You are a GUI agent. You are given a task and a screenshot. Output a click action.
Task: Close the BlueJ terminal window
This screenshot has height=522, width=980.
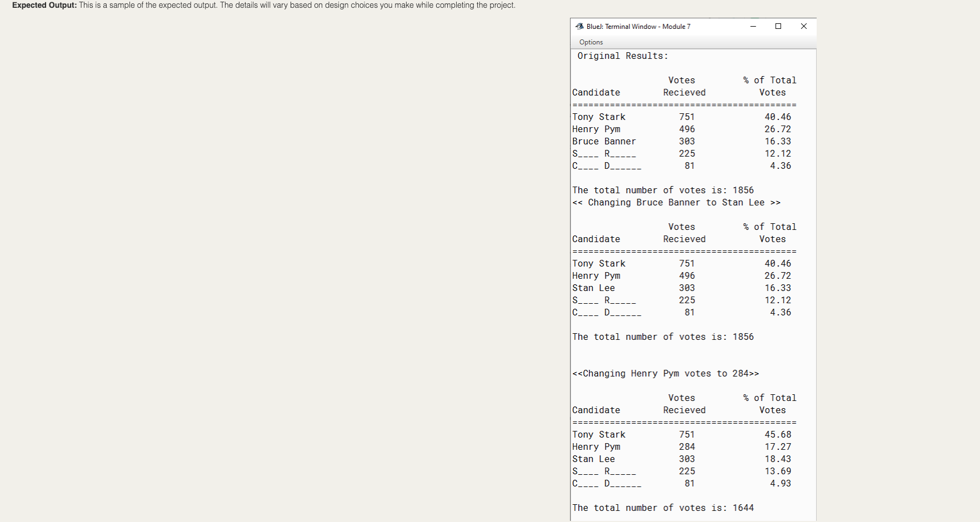pyautogui.click(x=803, y=26)
